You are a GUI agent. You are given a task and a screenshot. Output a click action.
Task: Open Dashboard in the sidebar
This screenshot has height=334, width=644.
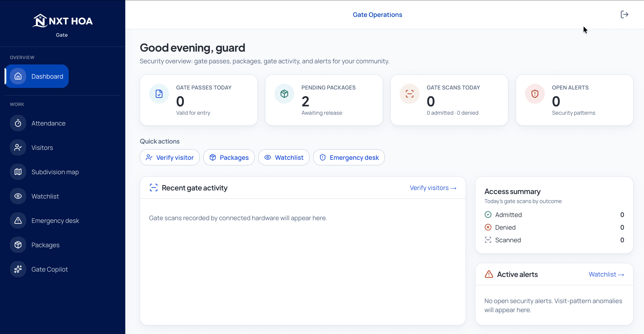(37, 76)
